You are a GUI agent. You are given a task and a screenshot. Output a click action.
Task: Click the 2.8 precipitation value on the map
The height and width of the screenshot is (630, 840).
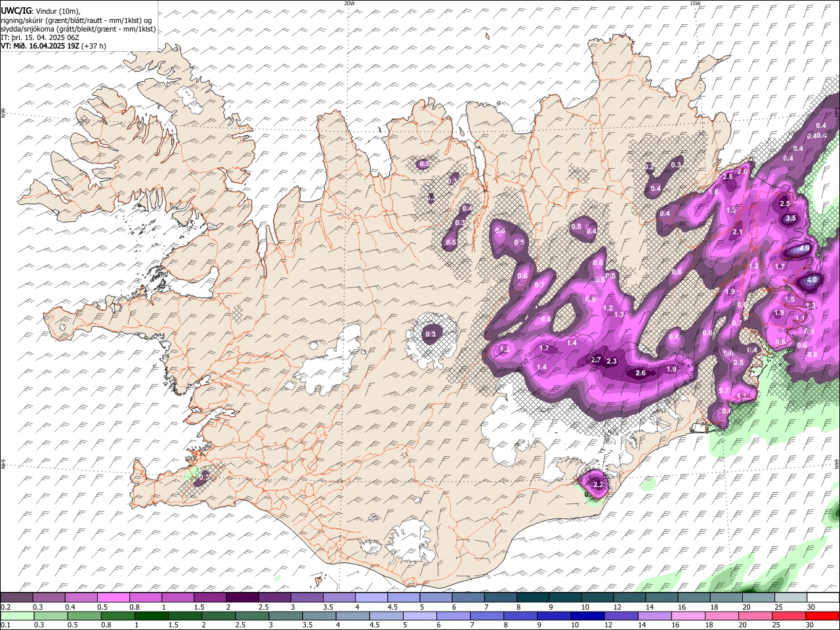(728, 177)
